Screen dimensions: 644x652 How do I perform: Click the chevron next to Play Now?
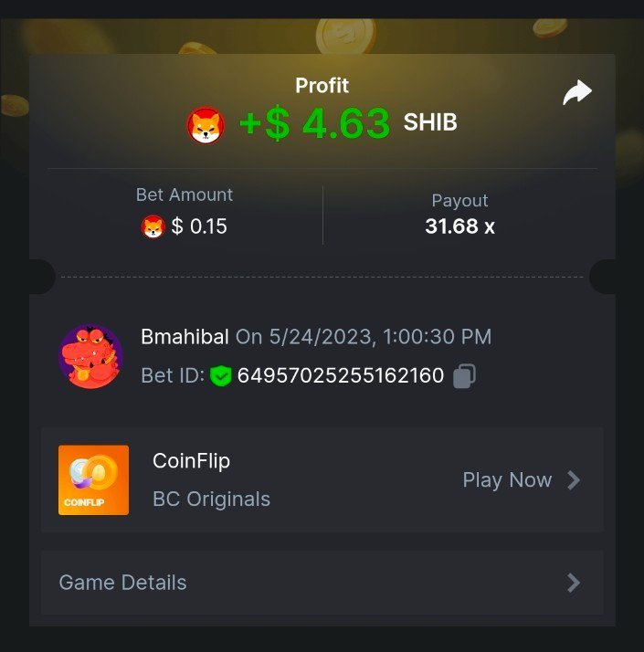pos(574,480)
